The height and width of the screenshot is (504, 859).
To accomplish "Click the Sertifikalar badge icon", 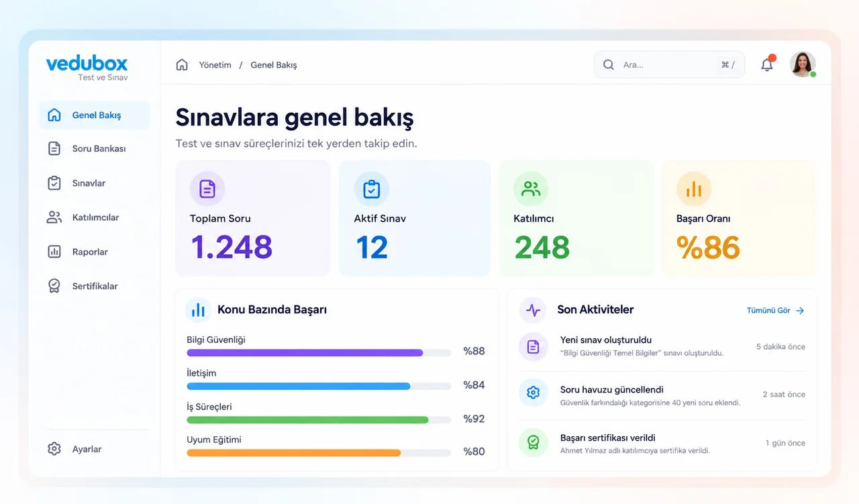I will (x=54, y=286).
